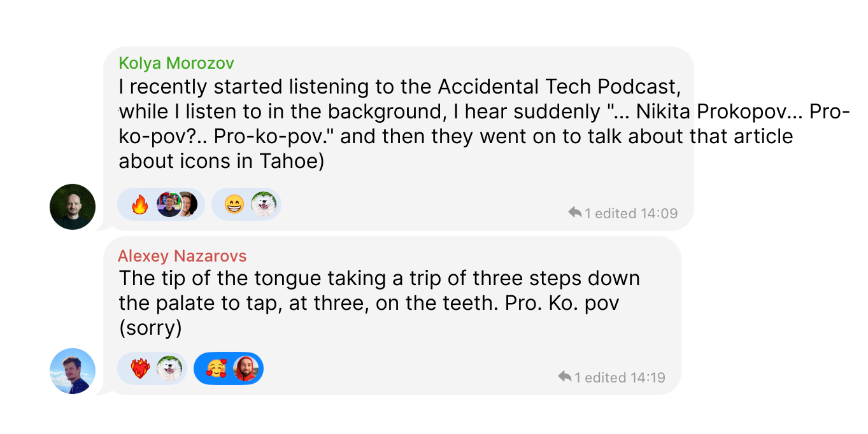This screenshot has height=434, width=868.
Task: Open Kolya Morozov's profile picture
Action: pyautogui.click(x=73, y=207)
